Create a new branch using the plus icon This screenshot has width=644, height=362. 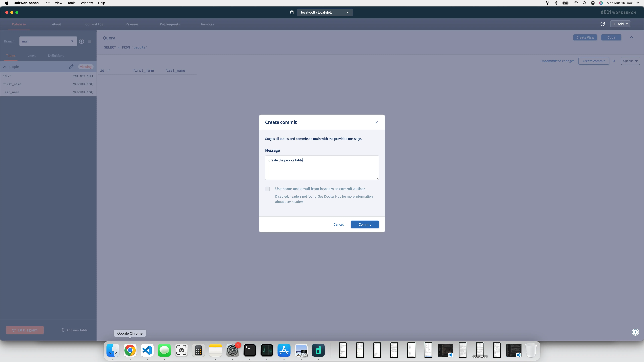(82, 41)
